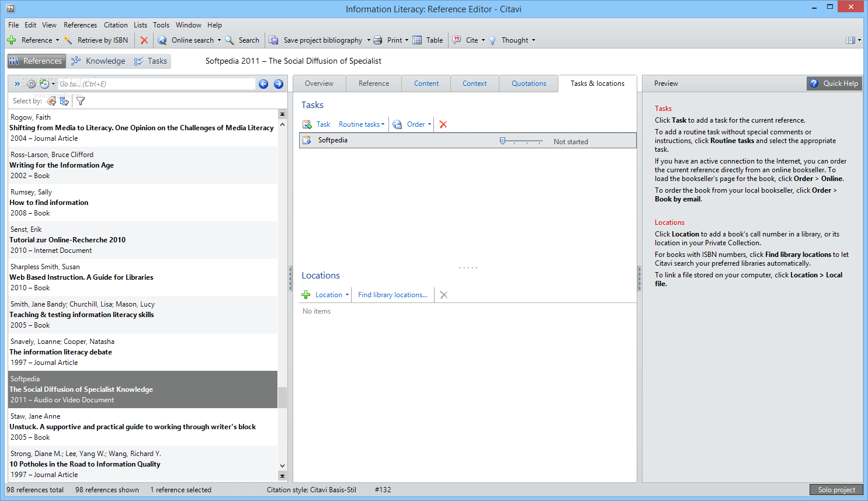Switch to the Knowledge workspace
This screenshot has height=501, width=868.
[98, 61]
